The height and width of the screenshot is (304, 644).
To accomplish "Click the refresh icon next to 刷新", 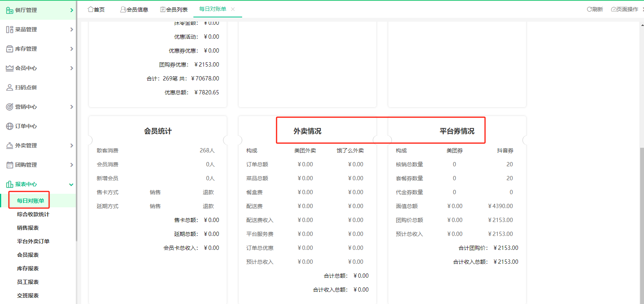I will point(589,9).
